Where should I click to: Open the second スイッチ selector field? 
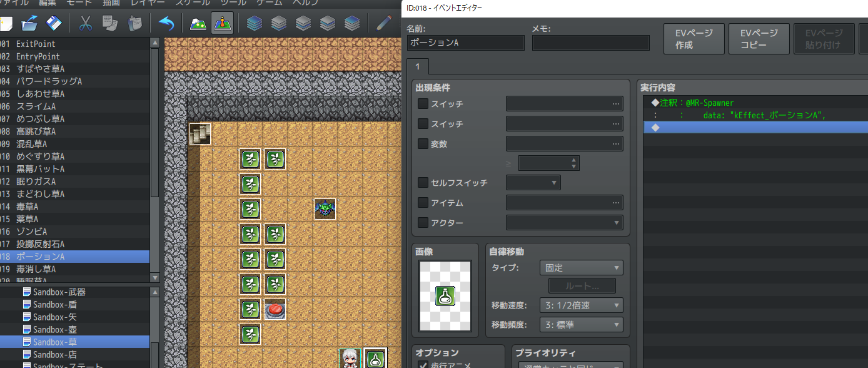click(x=565, y=124)
